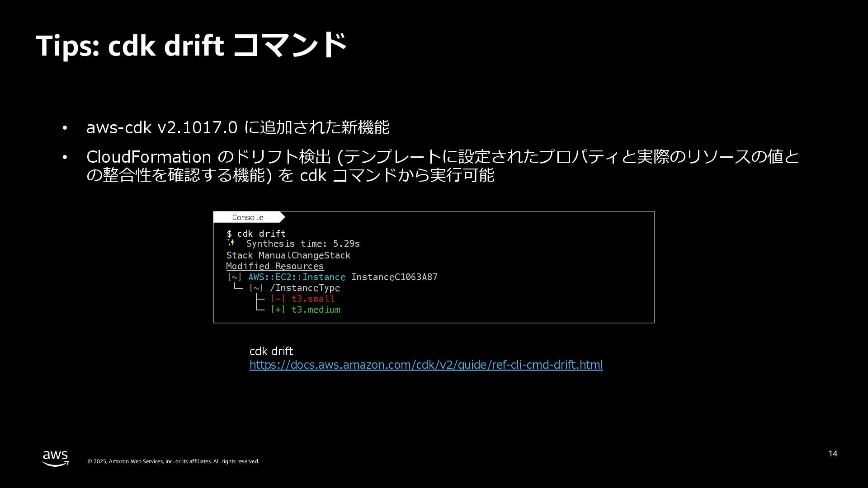Image resolution: width=868 pixels, height=488 pixels.
Task: Select 'InstanceC1063A87' logical ID
Action: coord(394,277)
